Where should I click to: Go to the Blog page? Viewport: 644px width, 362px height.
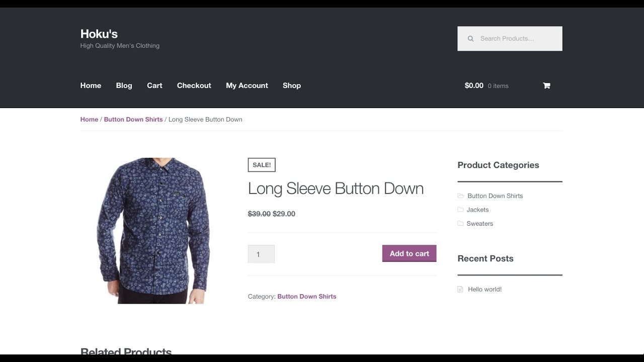pos(124,85)
